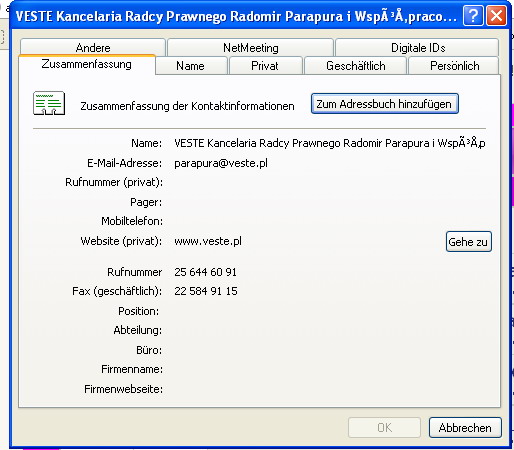514x450 pixels.
Task: Click the Abbrechen button
Action: (x=465, y=427)
